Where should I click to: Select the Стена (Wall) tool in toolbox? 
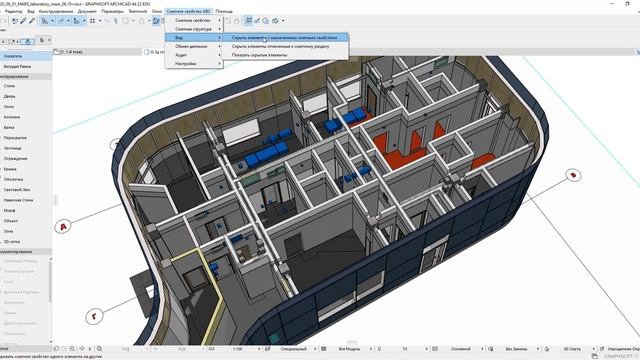9,86
